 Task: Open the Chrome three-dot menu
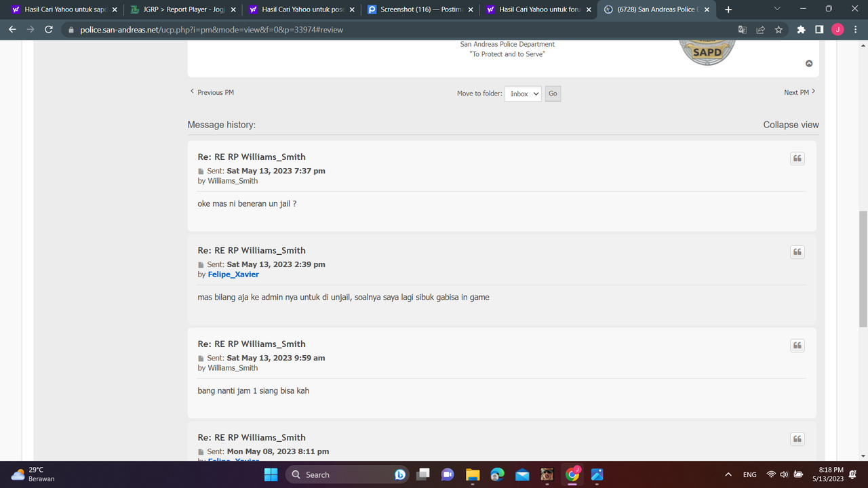(854, 30)
